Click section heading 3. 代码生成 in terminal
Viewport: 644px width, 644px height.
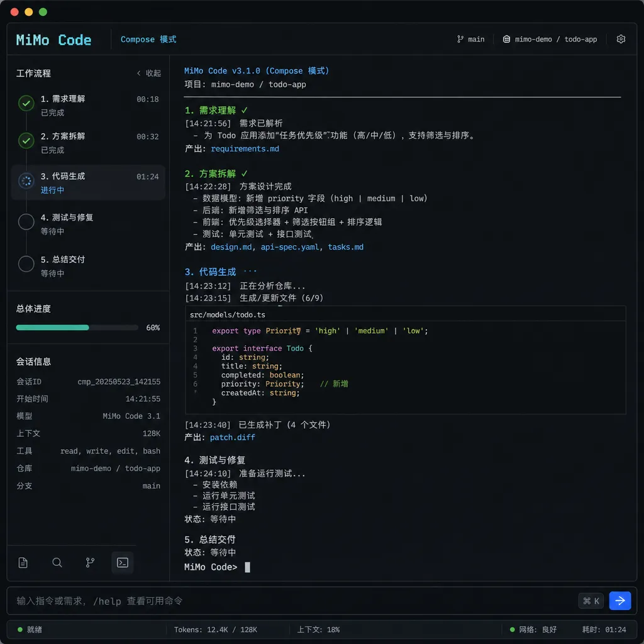pyautogui.click(x=210, y=272)
